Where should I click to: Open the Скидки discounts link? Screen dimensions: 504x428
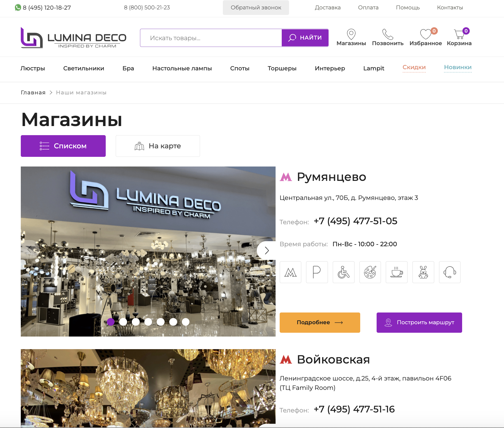point(414,67)
